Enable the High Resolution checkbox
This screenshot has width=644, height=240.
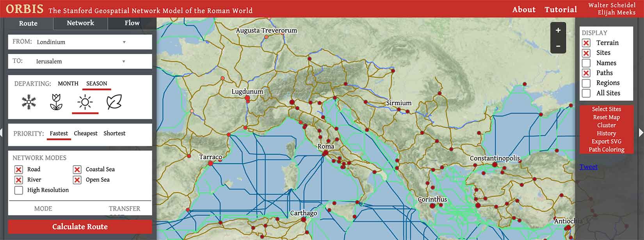tap(19, 190)
